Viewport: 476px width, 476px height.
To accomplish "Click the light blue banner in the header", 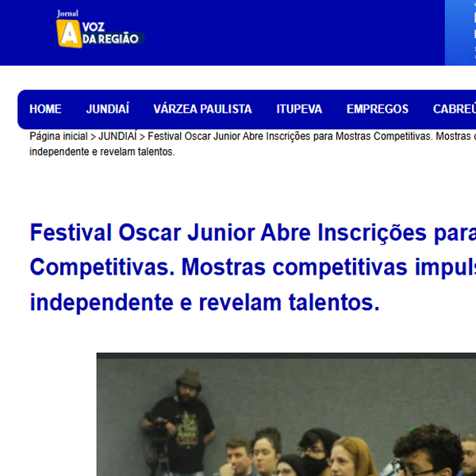I will (x=460, y=33).
